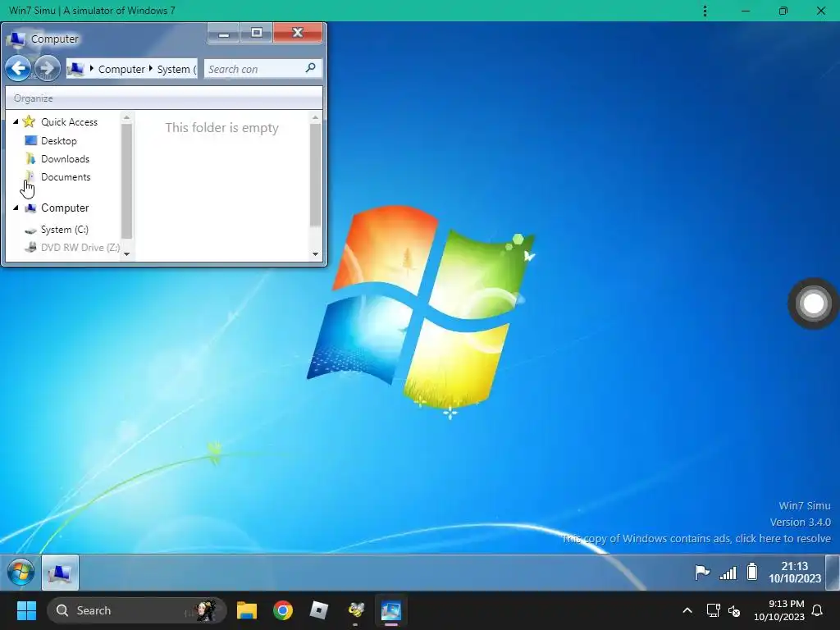The width and height of the screenshot is (840, 630).
Task: Click the Win7 clock showing 21:13
Action: [x=794, y=572]
